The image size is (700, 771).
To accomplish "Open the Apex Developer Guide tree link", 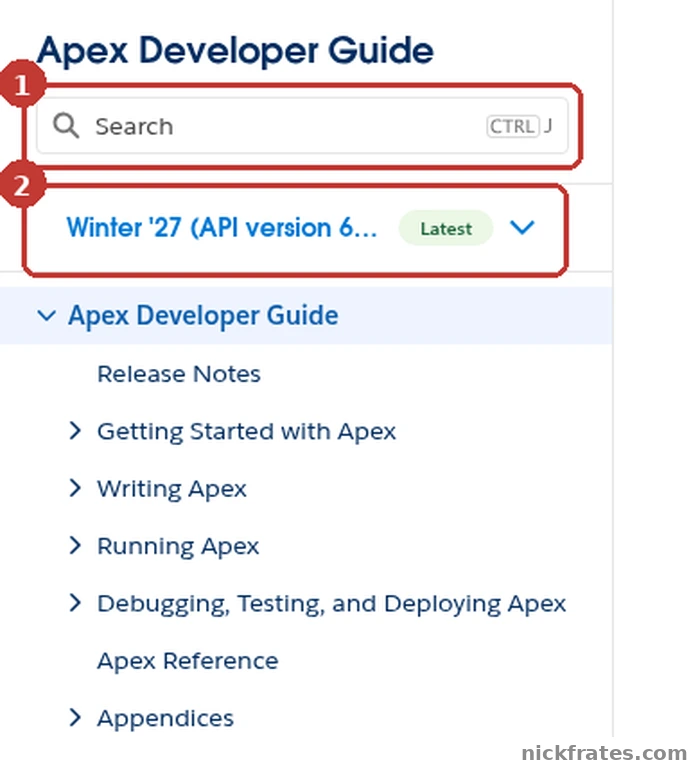I will pos(203,315).
